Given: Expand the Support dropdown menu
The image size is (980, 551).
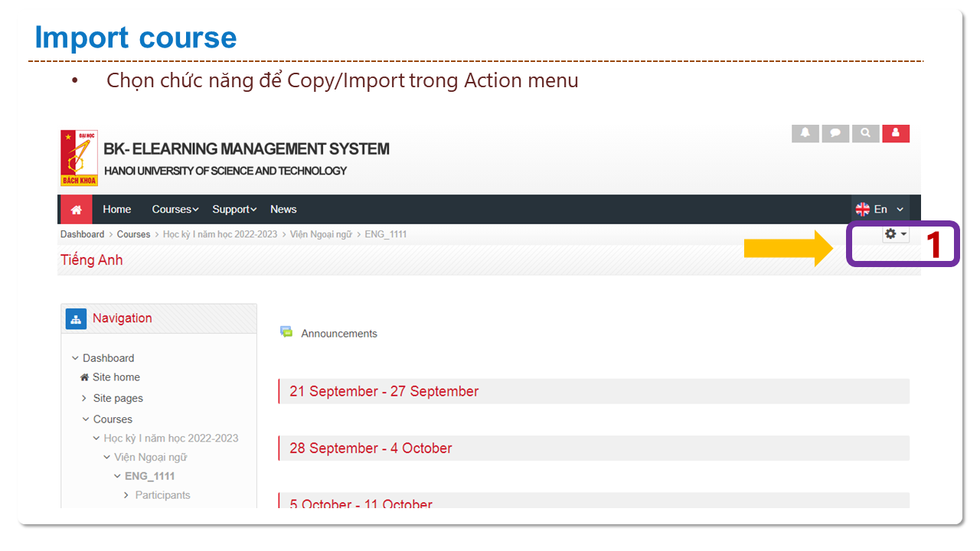Looking at the screenshot, I should tap(234, 210).
